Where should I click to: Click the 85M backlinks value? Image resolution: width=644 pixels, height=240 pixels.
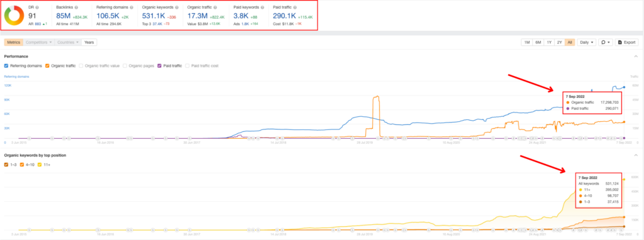pyautogui.click(x=64, y=16)
